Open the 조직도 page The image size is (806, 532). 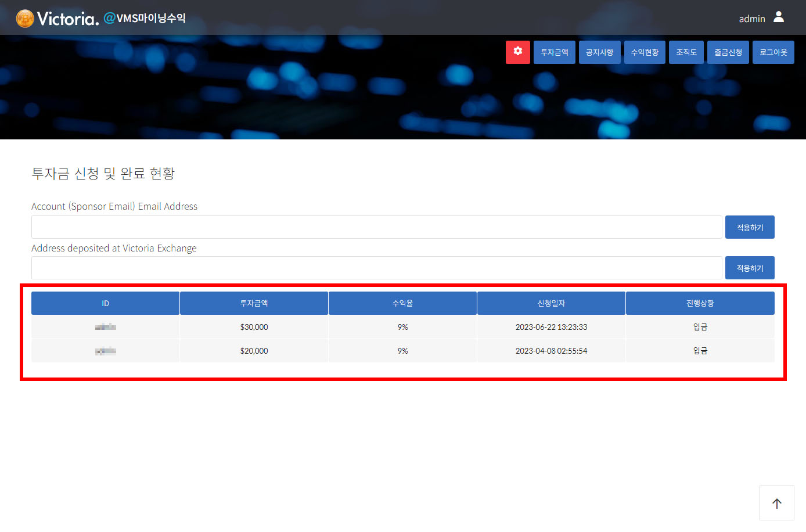686,52
